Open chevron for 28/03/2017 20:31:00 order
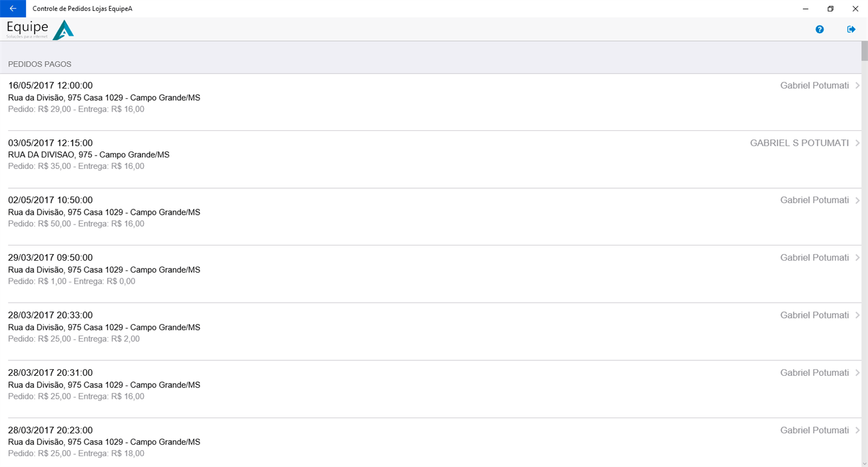The height and width of the screenshot is (467, 868). [x=857, y=373]
